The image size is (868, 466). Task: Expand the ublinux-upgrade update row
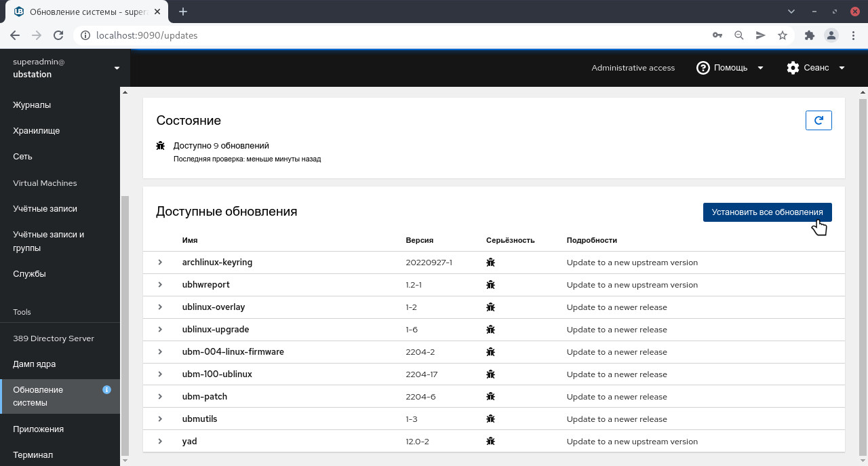click(x=161, y=330)
